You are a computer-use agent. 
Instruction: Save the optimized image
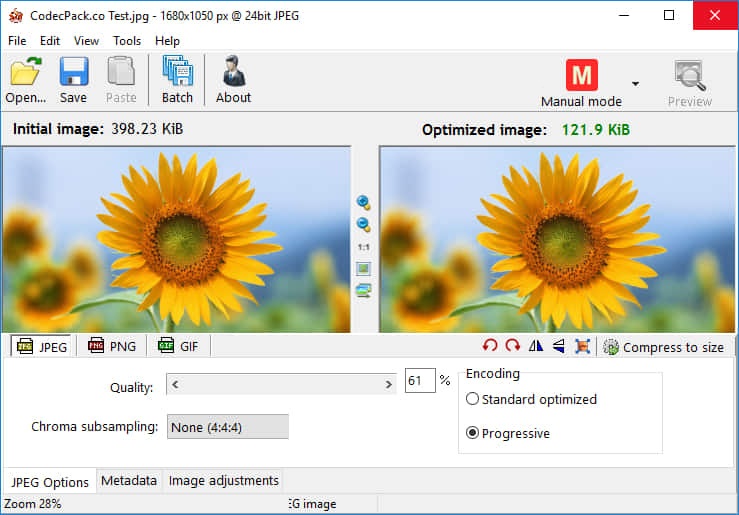coord(73,80)
